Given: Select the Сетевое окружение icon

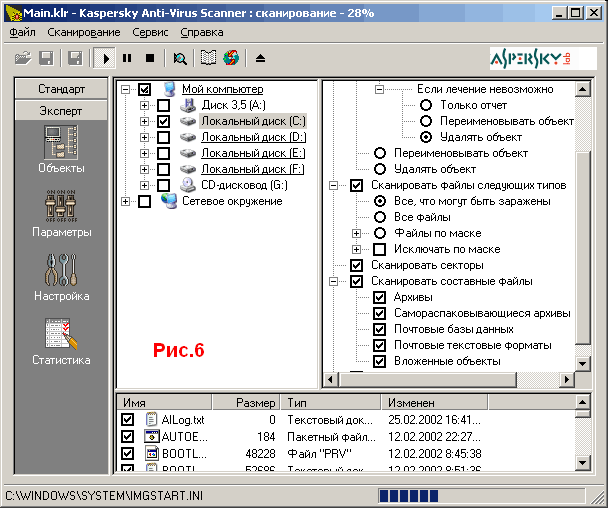Looking at the screenshot, I should pyautogui.click(x=169, y=201).
